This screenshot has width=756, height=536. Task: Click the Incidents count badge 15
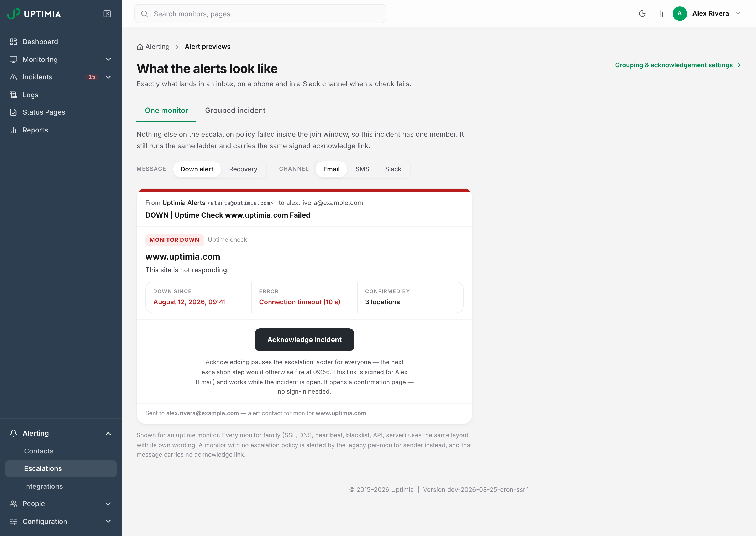92,77
